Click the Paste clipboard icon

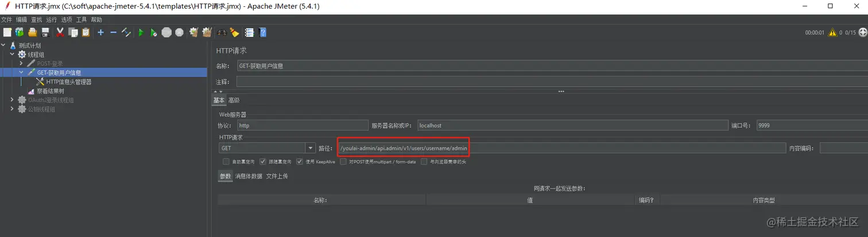(86, 32)
